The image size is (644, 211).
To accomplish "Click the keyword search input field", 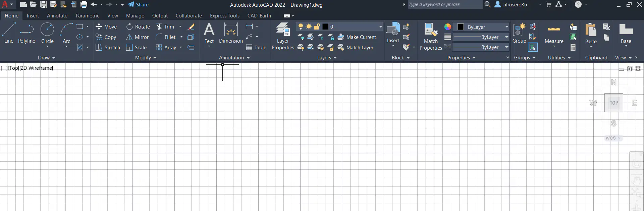I will tap(445, 4).
